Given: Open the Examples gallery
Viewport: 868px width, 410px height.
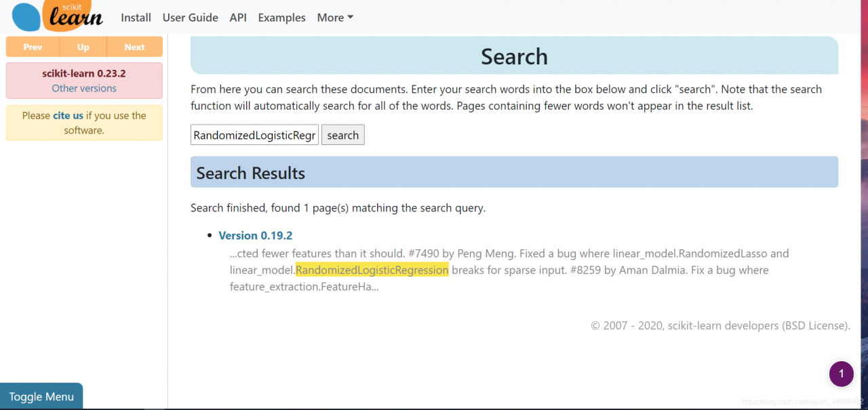Looking at the screenshot, I should pos(281,18).
